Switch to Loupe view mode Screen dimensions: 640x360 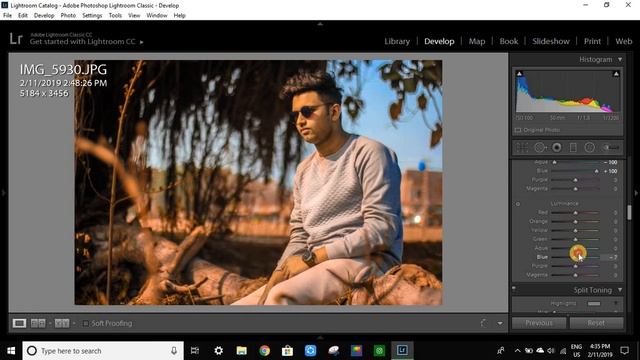click(x=19, y=323)
